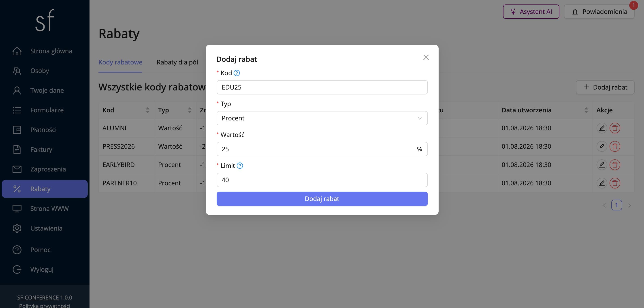The height and width of the screenshot is (308, 644).
Task: Click the help icon next to Limit label
Action: coord(239,166)
